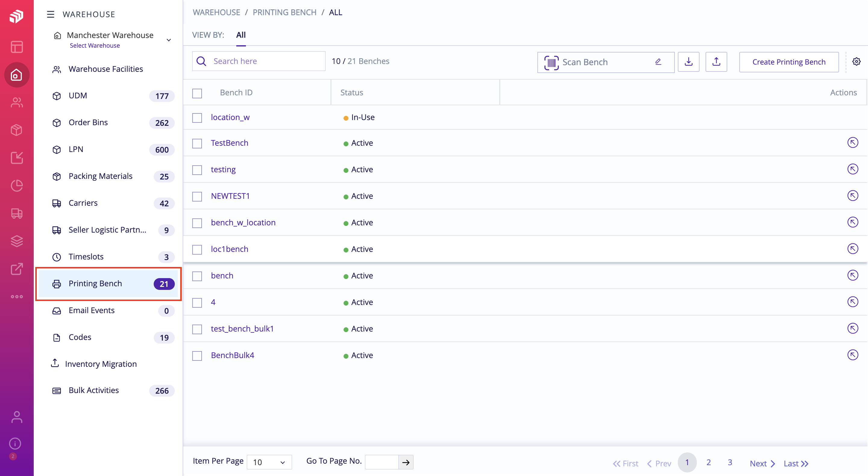Click the app logo icon

click(x=17, y=16)
